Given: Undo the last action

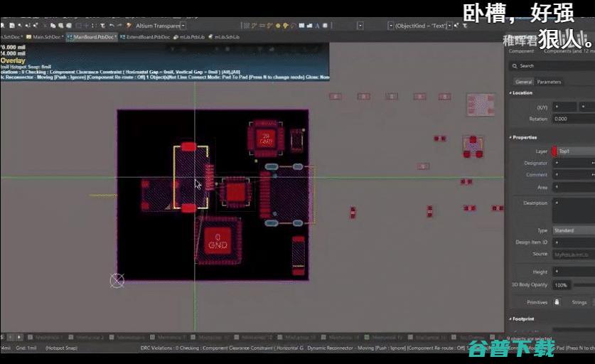Looking at the screenshot, I should [x=111, y=26].
